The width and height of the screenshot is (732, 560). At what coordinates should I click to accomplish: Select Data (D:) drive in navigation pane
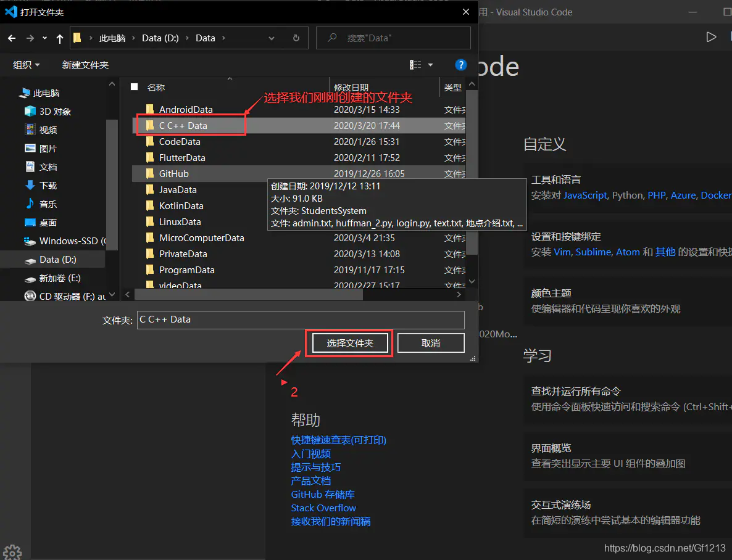coord(52,260)
